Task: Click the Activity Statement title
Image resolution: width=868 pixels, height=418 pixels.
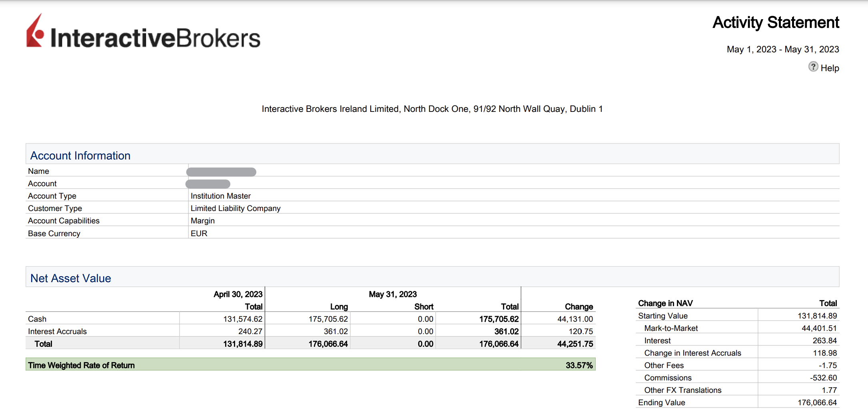Action: [x=775, y=23]
